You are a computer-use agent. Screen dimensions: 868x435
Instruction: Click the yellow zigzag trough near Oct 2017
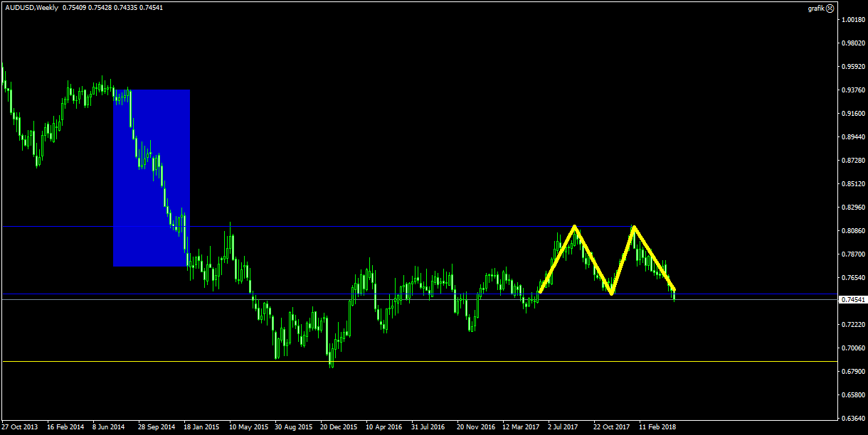[x=611, y=293]
